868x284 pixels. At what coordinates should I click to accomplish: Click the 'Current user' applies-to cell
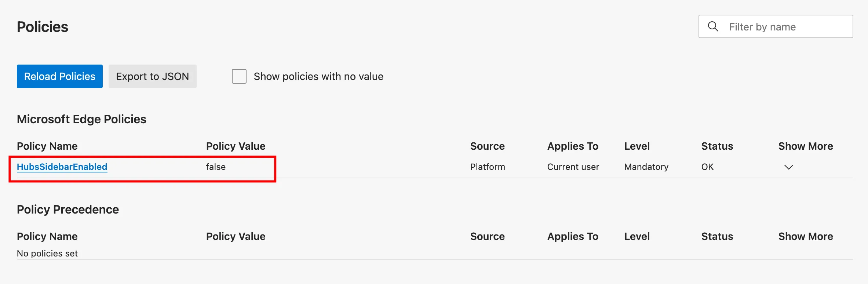pyautogui.click(x=573, y=167)
